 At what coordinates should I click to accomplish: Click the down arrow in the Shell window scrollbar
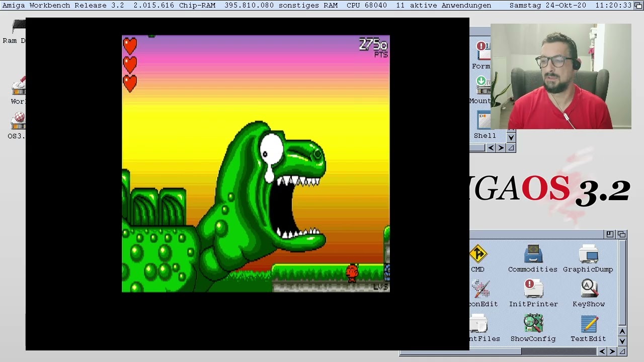click(511, 137)
